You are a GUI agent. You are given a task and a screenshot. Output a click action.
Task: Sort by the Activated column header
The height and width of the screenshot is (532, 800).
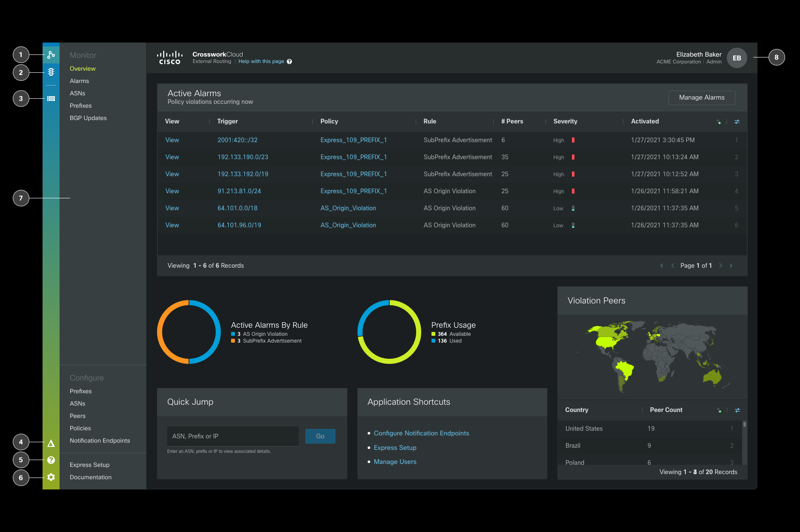(x=645, y=121)
